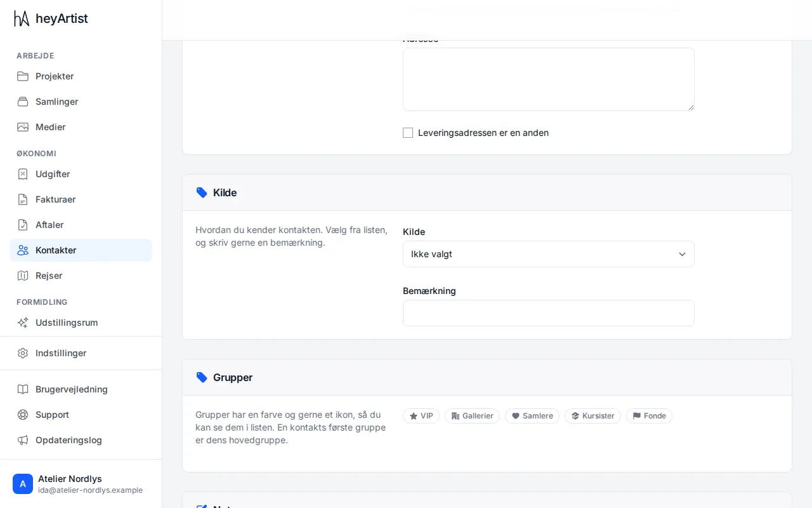Click the Udstillingsrum sparkle icon
812x508 pixels.
tap(23, 323)
